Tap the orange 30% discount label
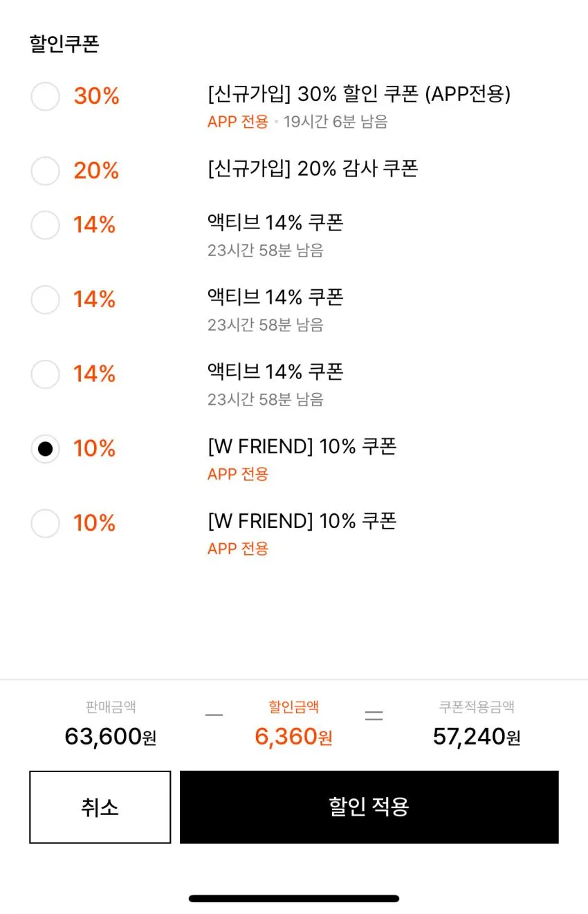This screenshot has width=588, height=914. tap(97, 96)
